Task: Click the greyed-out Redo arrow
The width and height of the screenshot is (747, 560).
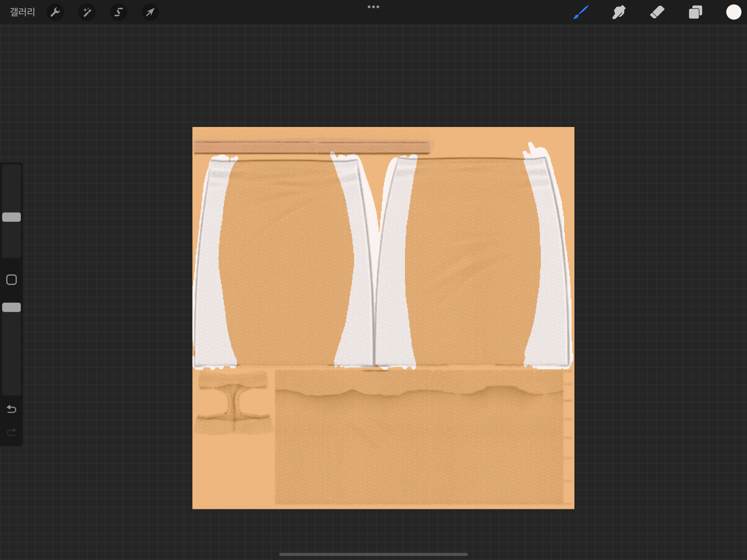Action: point(11,432)
